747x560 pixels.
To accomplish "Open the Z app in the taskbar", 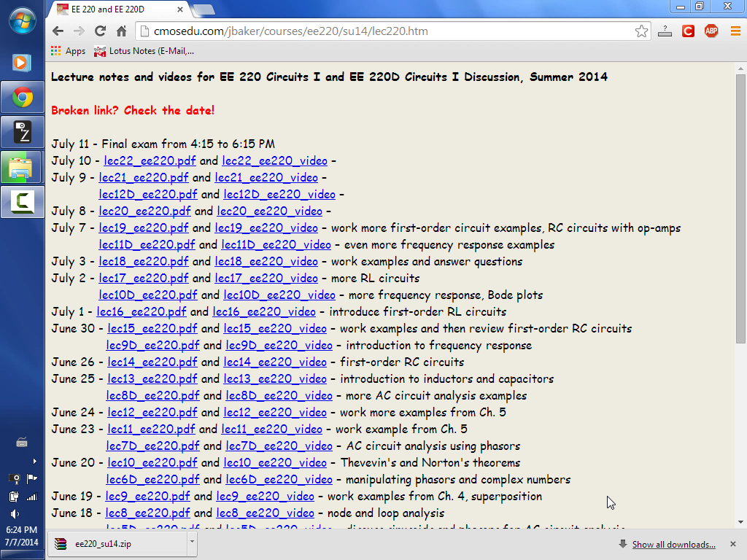I will (23, 133).
